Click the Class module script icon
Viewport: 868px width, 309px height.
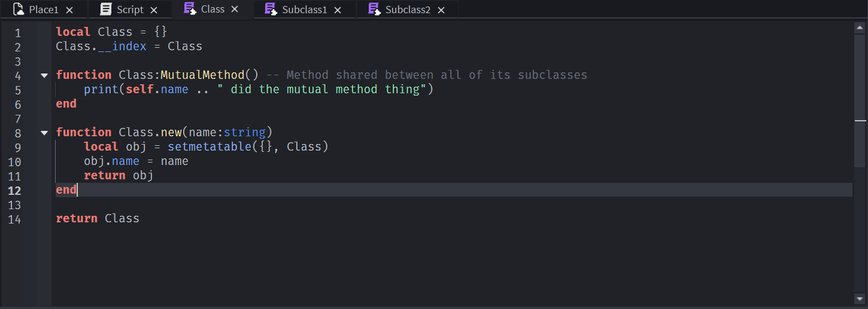[190, 9]
